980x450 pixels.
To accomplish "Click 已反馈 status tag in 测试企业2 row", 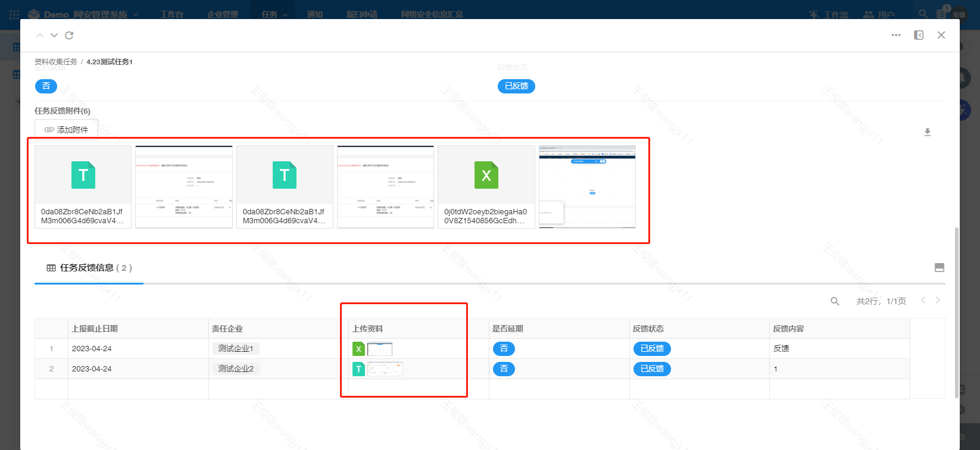I will [x=652, y=369].
